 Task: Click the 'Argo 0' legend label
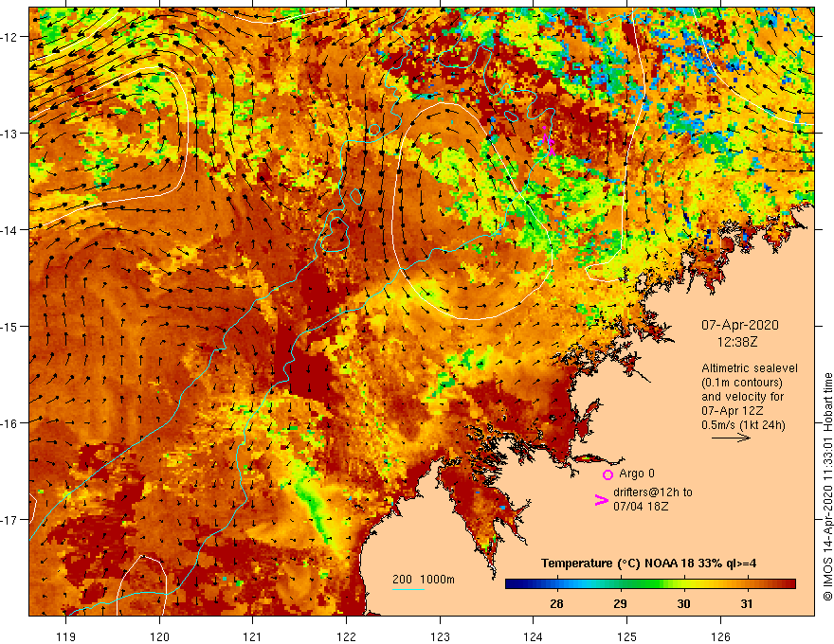[637, 474]
